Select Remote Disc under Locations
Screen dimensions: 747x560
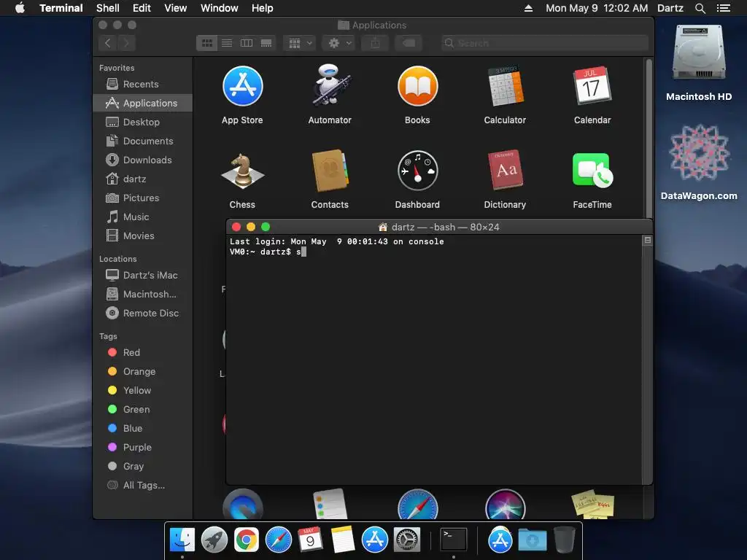click(142, 314)
